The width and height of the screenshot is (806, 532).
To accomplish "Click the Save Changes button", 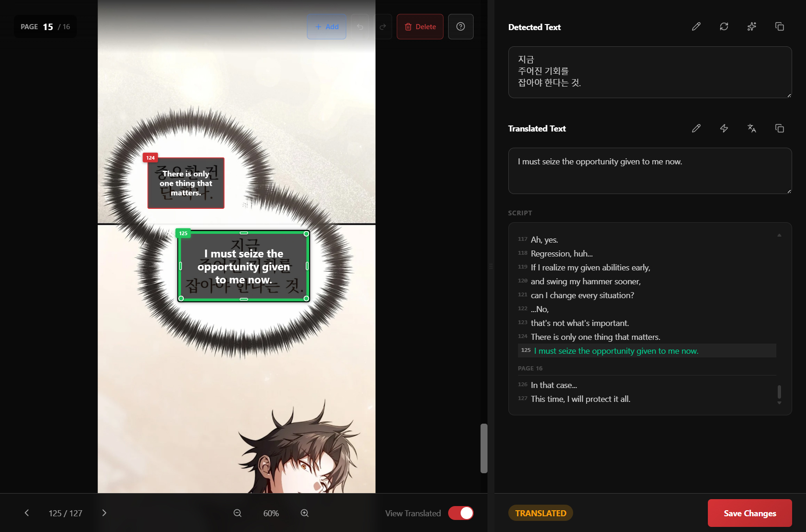I will 749,513.
